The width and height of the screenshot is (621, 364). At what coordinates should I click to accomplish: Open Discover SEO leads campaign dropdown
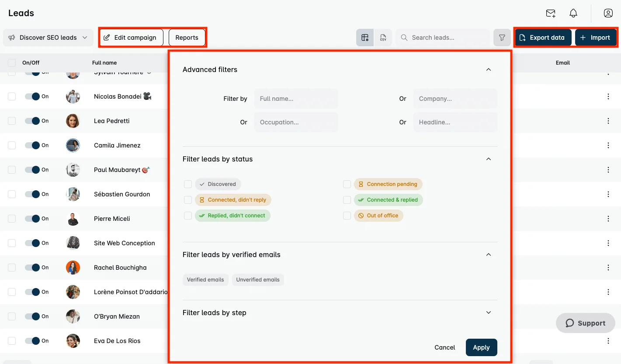point(48,38)
